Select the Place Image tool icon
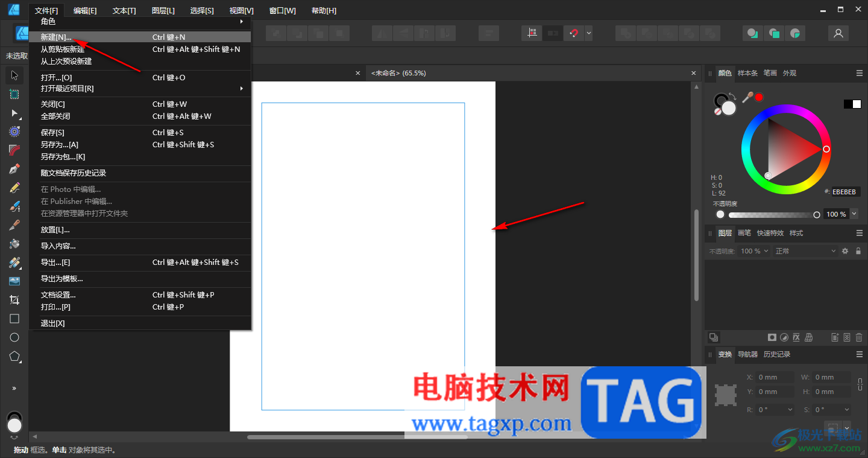Viewport: 868px width, 458px height. (14, 281)
